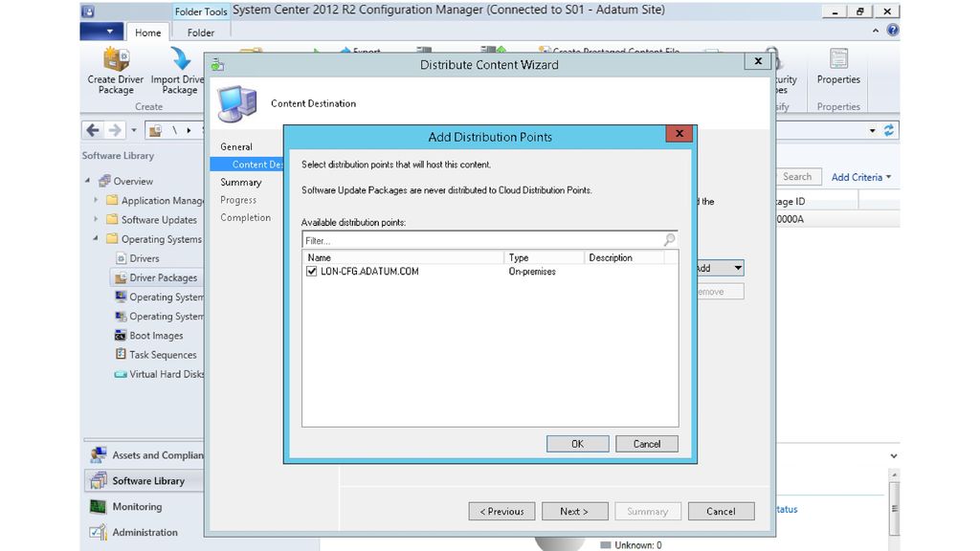Screen dimensions: 980x551
Task: Click the Drivers node icon
Action: 121,258
